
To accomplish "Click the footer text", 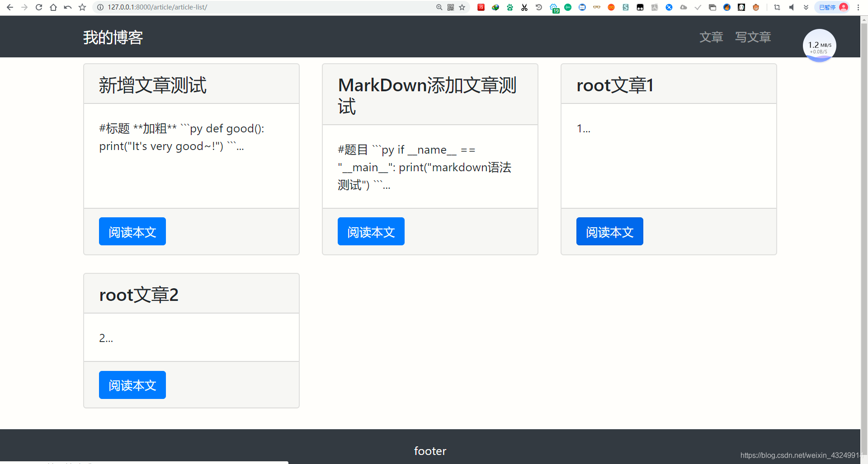I will (x=430, y=451).
